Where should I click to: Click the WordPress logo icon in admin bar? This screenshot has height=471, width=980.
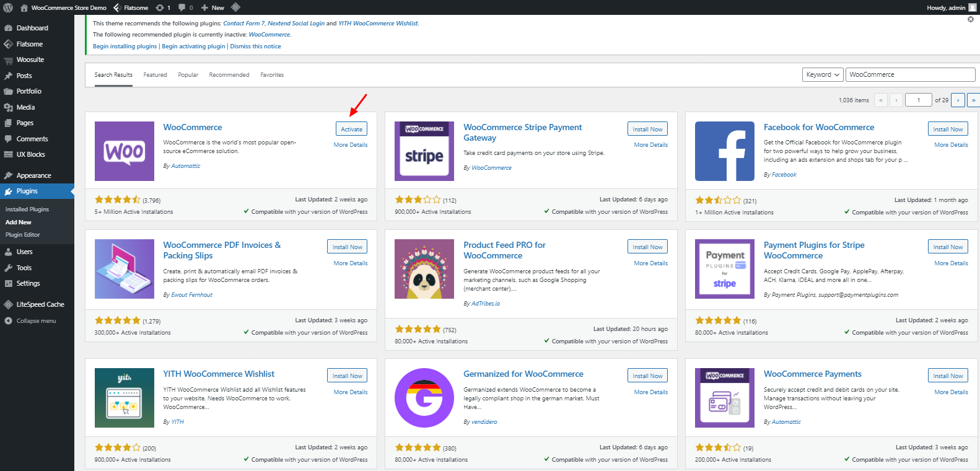pos(8,7)
